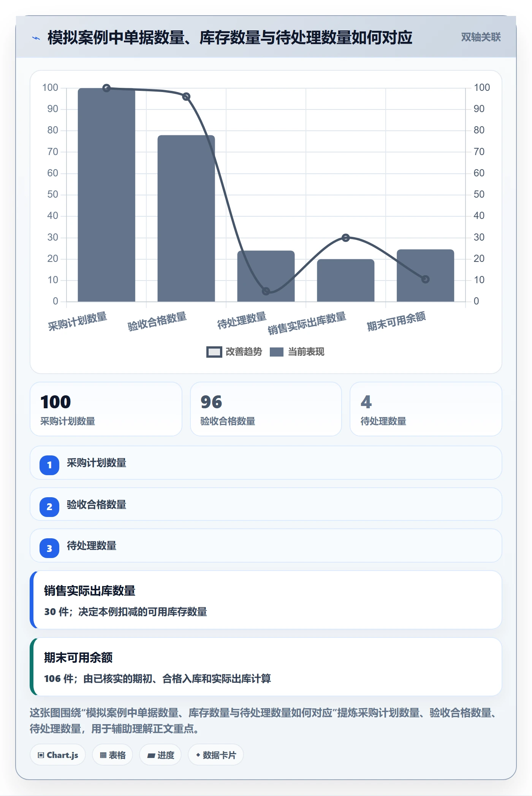Viewport: 532px width, 796px height.
Task: Click the chart title heading text
Action: (x=230, y=38)
